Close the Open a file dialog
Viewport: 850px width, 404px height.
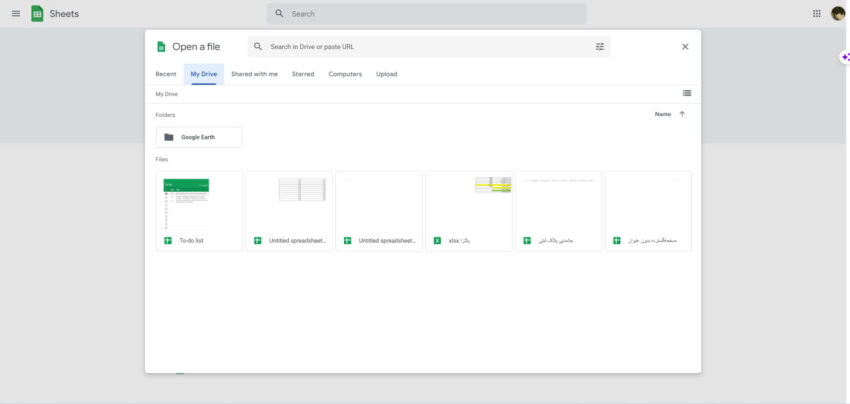[685, 47]
